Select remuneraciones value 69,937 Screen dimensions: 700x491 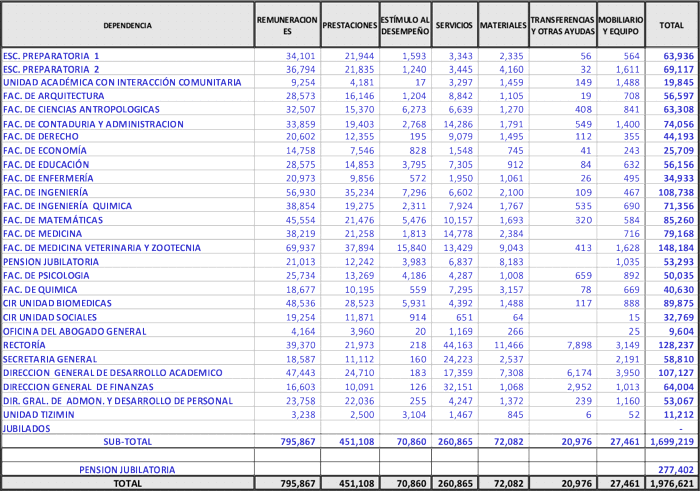300,248
